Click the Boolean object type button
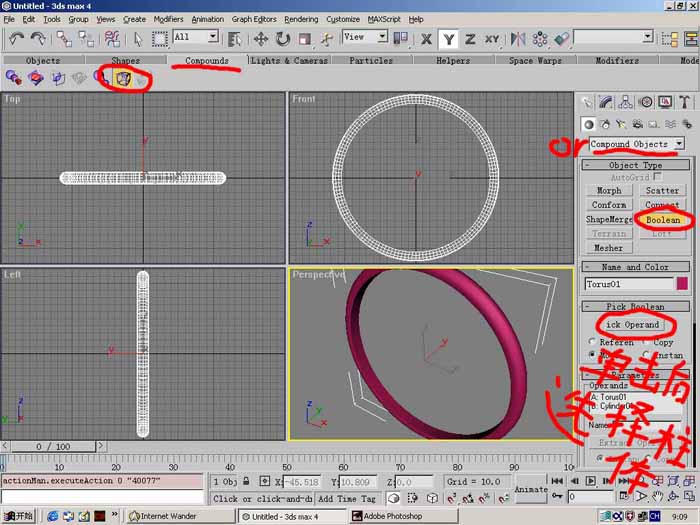700x525 pixels. tap(663, 220)
